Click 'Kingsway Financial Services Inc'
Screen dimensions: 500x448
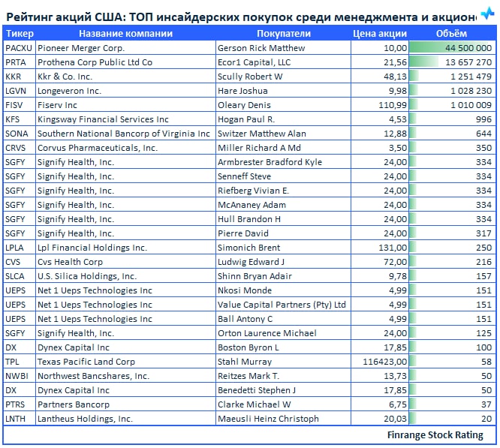[x=103, y=119]
